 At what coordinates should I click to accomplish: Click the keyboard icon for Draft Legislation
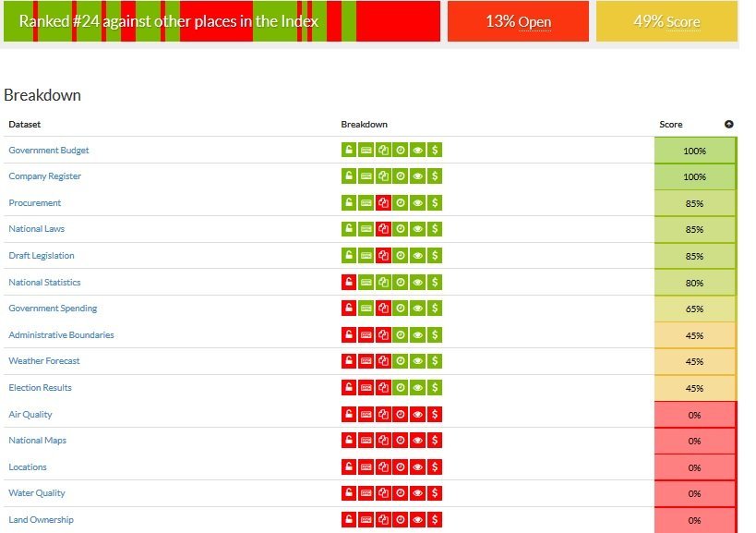coord(366,256)
